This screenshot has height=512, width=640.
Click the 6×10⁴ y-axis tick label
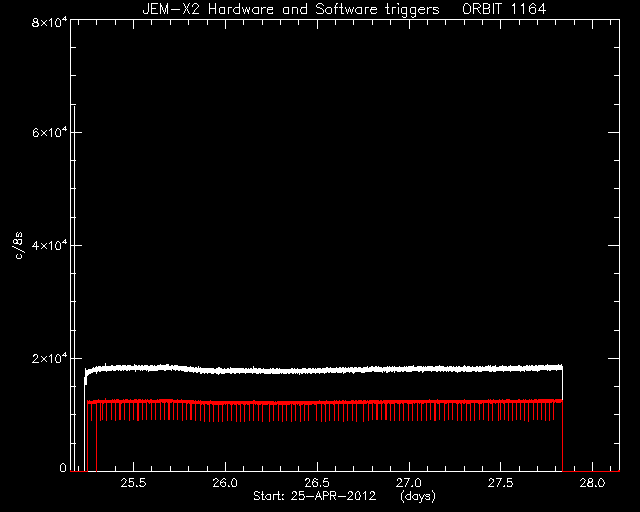pos(49,132)
